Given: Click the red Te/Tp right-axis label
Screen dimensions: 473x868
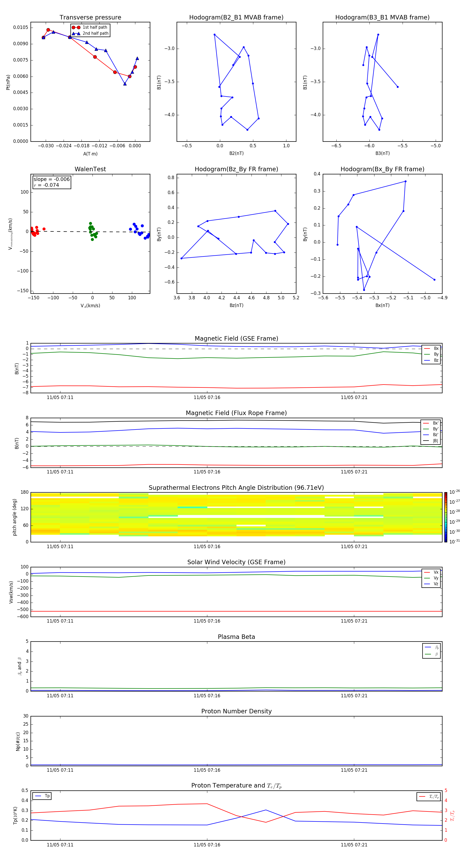Looking at the screenshot, I should coord(453,815).
